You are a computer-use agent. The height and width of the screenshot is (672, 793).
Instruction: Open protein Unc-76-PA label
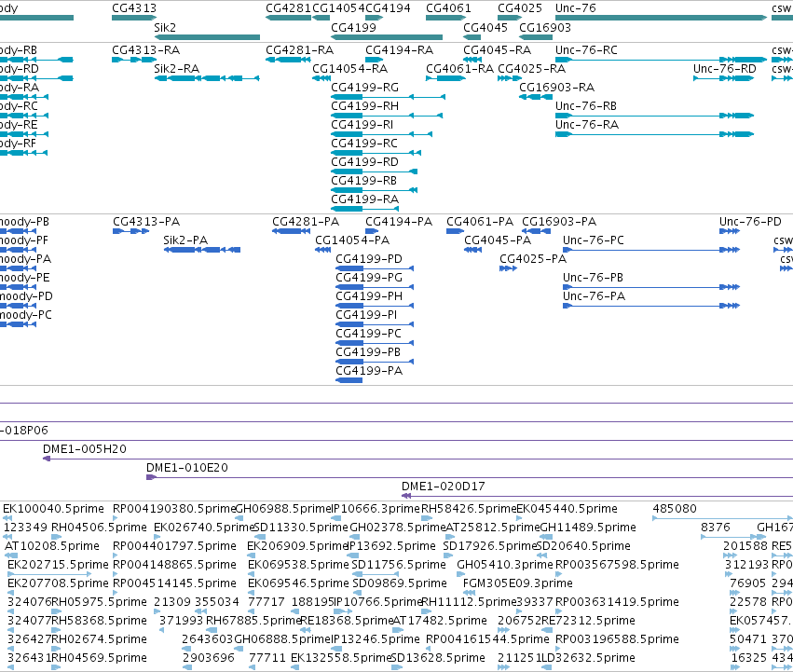coord(594,296)
